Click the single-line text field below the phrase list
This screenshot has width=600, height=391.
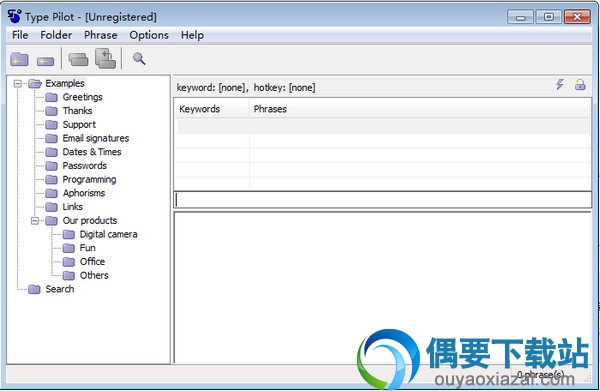pos(382,200)
